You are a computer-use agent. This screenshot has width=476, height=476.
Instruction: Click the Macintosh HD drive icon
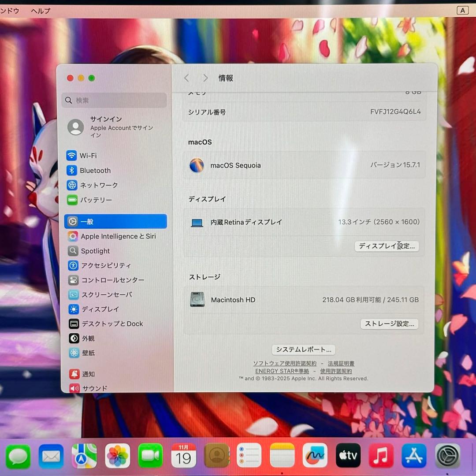pos(197,300)
